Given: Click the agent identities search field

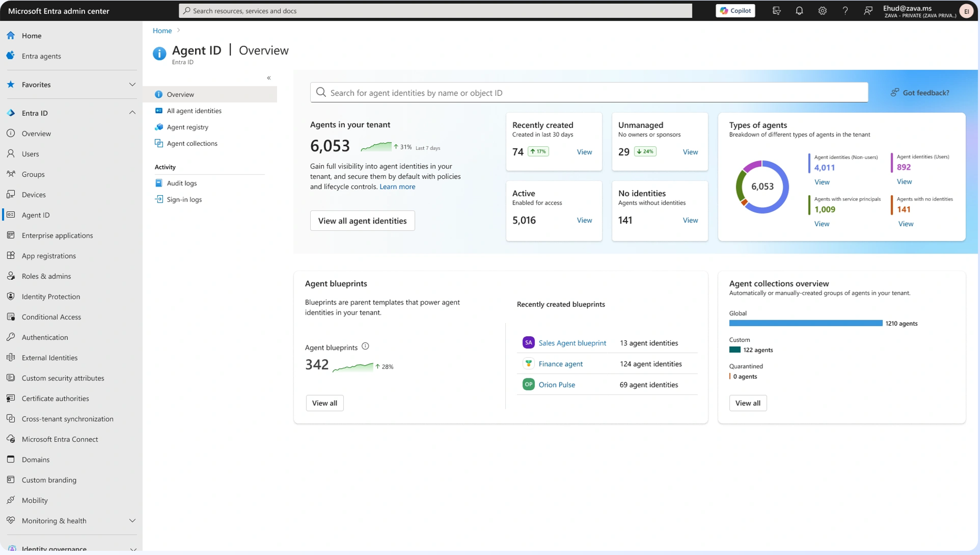Looking at the screenshot, I should 589,93.
